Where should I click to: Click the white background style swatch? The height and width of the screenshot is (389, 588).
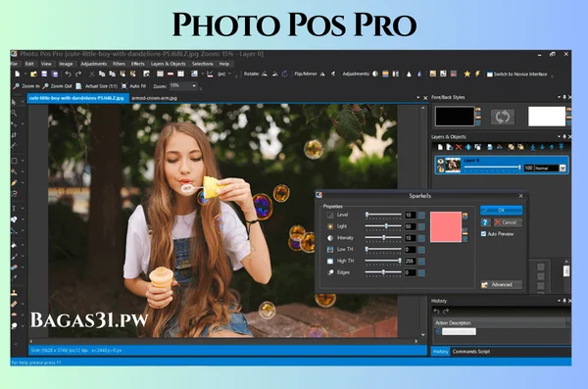click(x=547, y=116)
